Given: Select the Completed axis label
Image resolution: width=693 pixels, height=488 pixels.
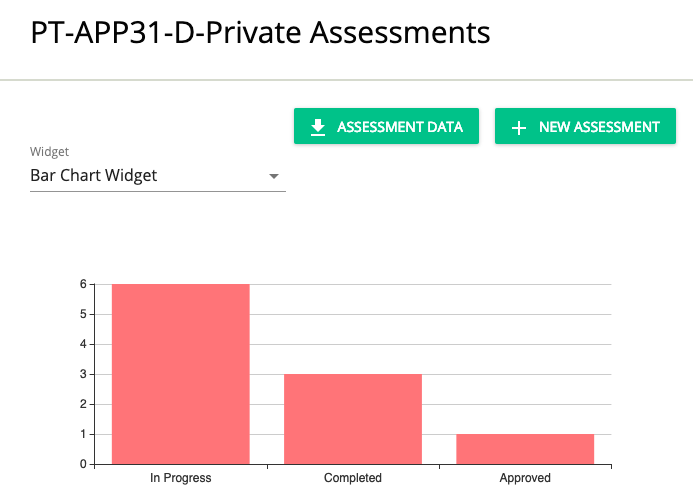Looking at the screenshot, I should pyautogui.click(x=353, y=478).
